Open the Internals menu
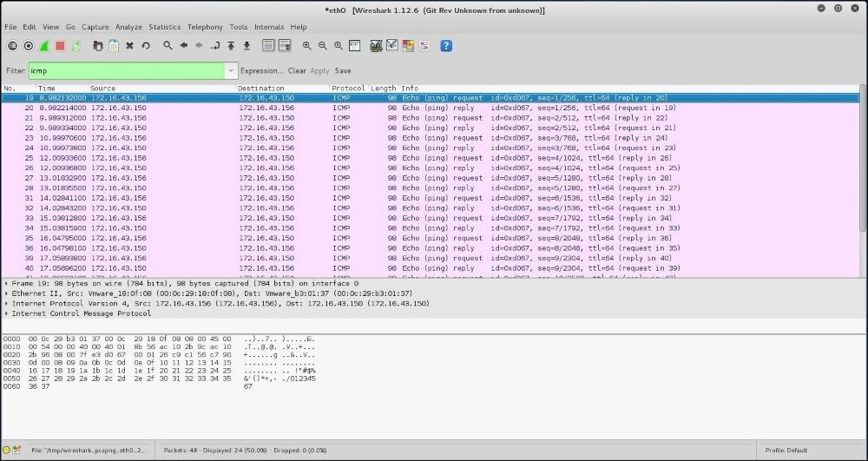Viewport: 868px width, 461px height. [269, 27]
